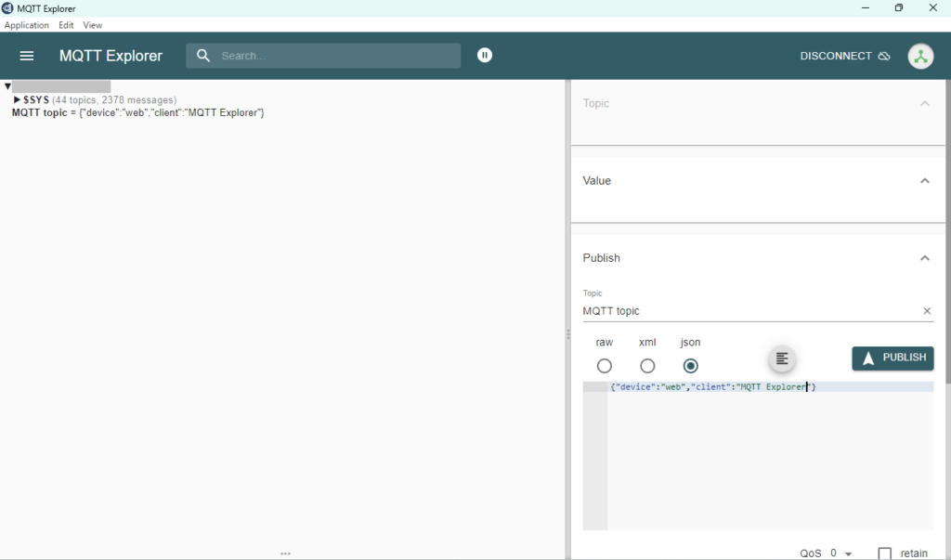Screen dimensions: 951x560
Task: Click the cloud-off disconnect icon
Action: (884, 56)
